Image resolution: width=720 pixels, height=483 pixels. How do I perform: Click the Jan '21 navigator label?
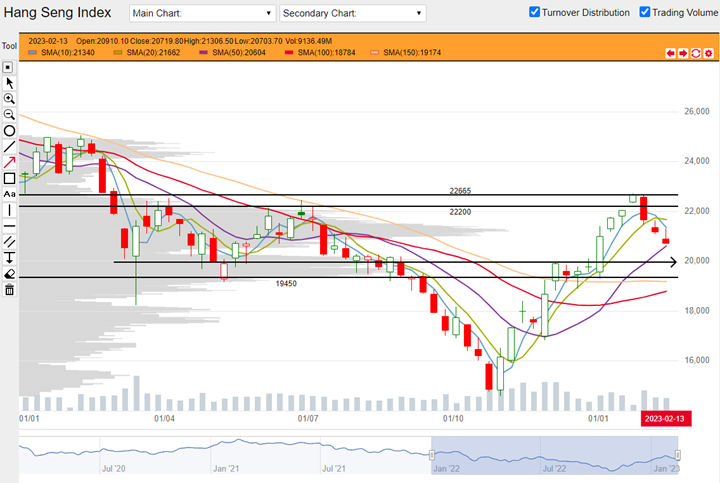(226, 469)
